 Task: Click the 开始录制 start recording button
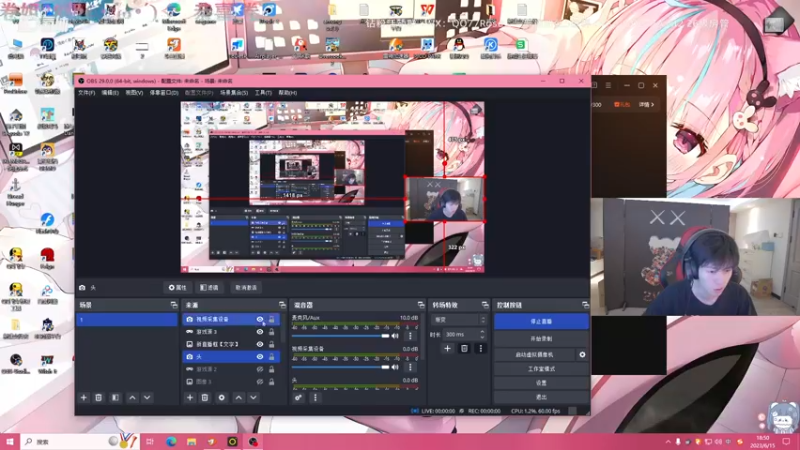click(x=541, y=339)
